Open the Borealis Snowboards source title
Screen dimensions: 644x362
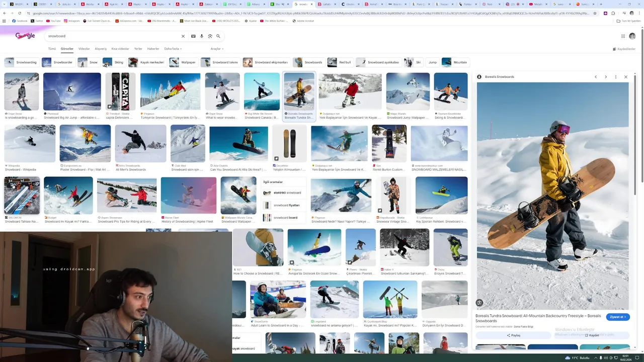click(500, 77)
